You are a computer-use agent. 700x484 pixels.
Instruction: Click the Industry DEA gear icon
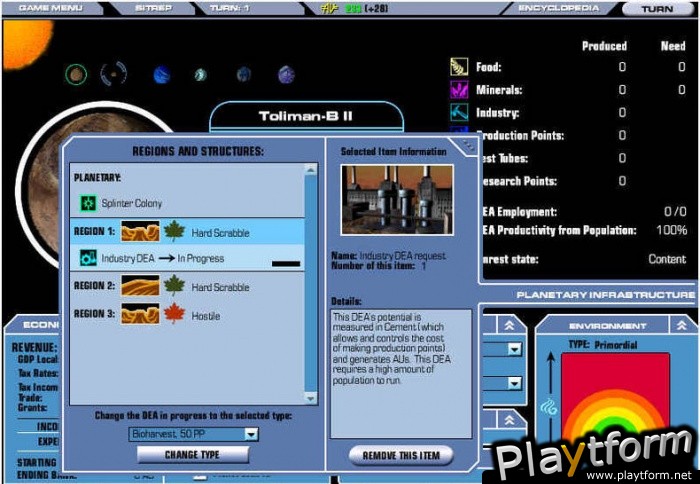88,258
